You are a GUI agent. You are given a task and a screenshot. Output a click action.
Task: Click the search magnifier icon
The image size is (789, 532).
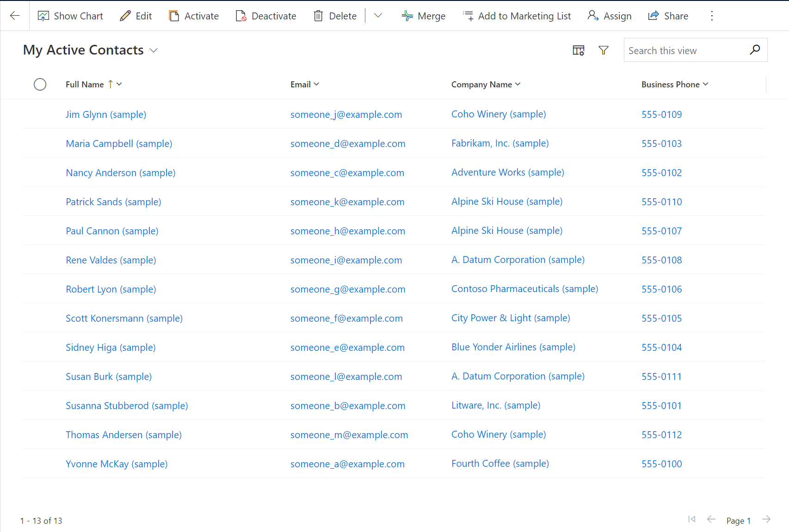[755, 50]
